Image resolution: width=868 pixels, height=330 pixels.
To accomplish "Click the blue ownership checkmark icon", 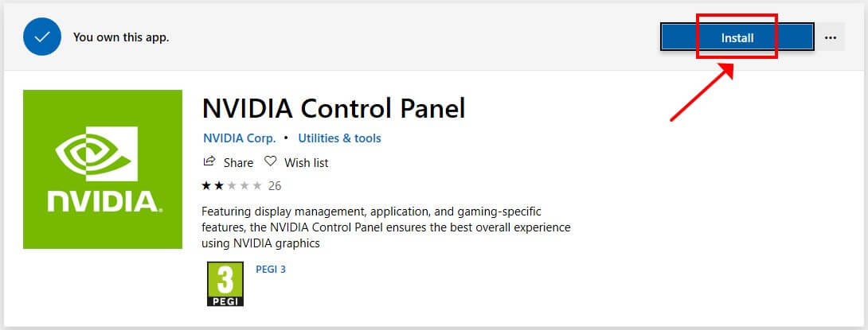I will [x=41, y=37].
